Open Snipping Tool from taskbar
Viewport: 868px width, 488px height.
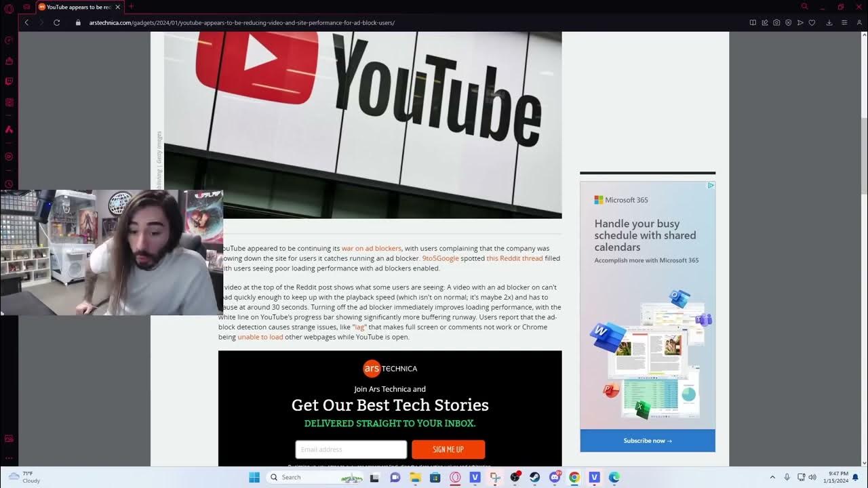pos(495,477)
